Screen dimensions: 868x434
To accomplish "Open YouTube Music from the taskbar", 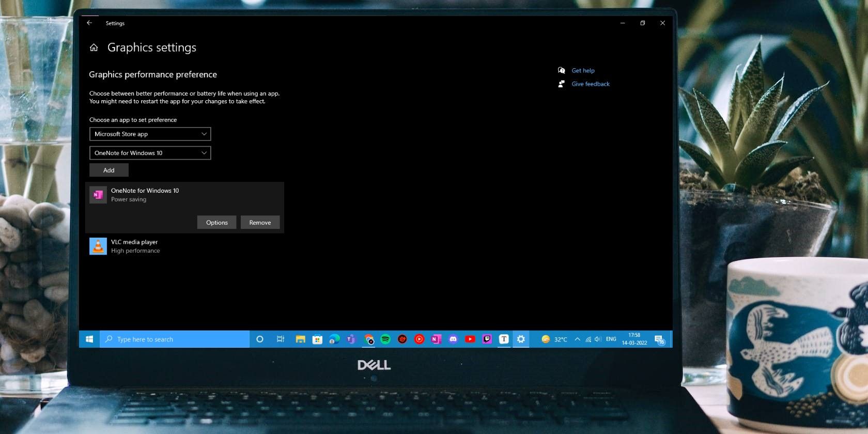I will [x=419, y=339].
